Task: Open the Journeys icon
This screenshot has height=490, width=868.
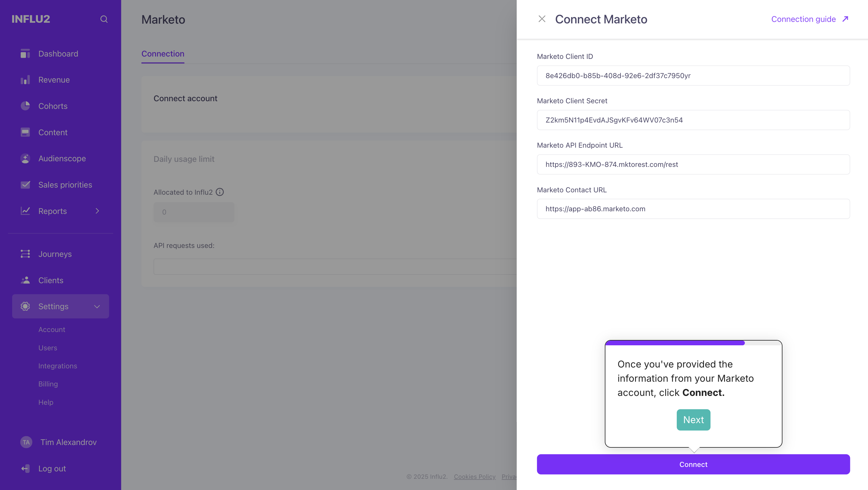Action: [x=25, y=254]
